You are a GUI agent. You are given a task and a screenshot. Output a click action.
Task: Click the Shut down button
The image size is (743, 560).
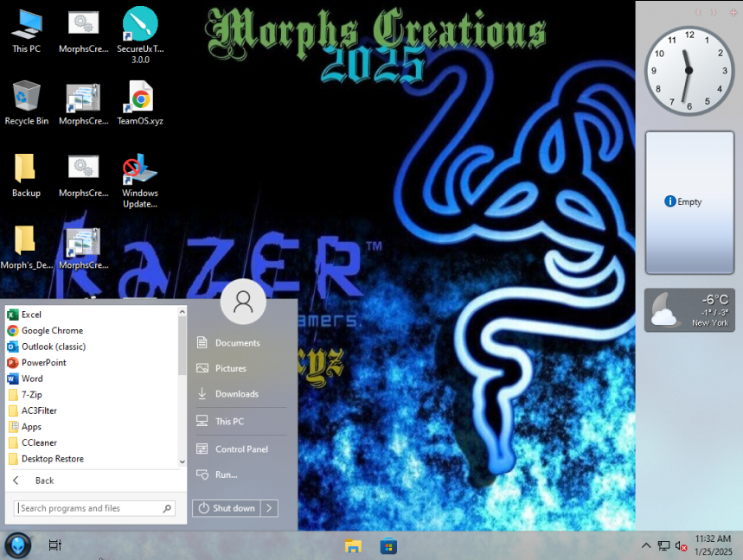[227, 508]
